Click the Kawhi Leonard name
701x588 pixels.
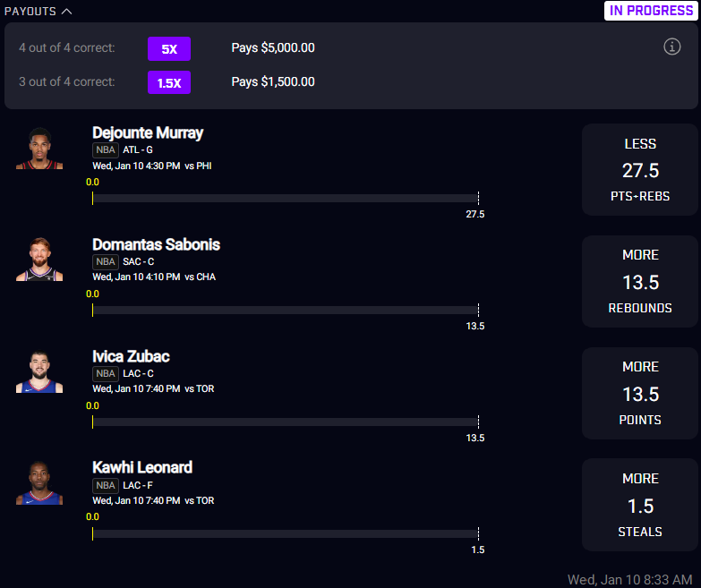click(142, 467)
